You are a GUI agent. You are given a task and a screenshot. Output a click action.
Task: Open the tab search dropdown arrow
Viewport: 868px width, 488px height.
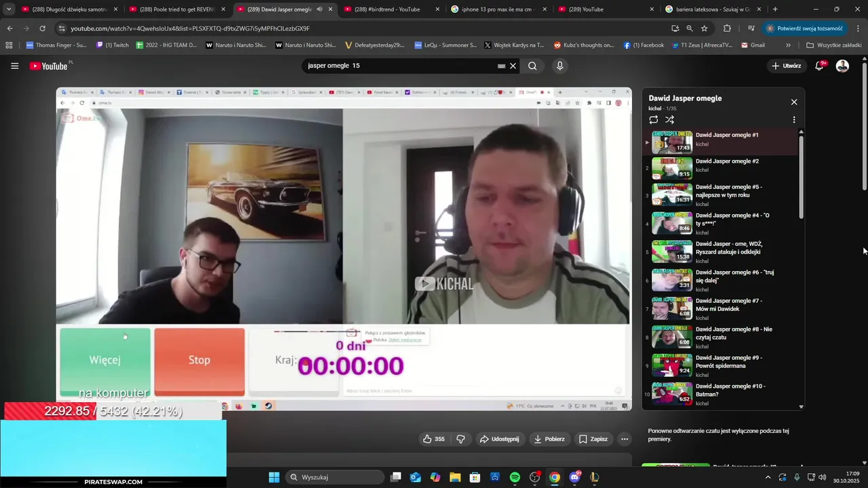[x=9, y=9]
